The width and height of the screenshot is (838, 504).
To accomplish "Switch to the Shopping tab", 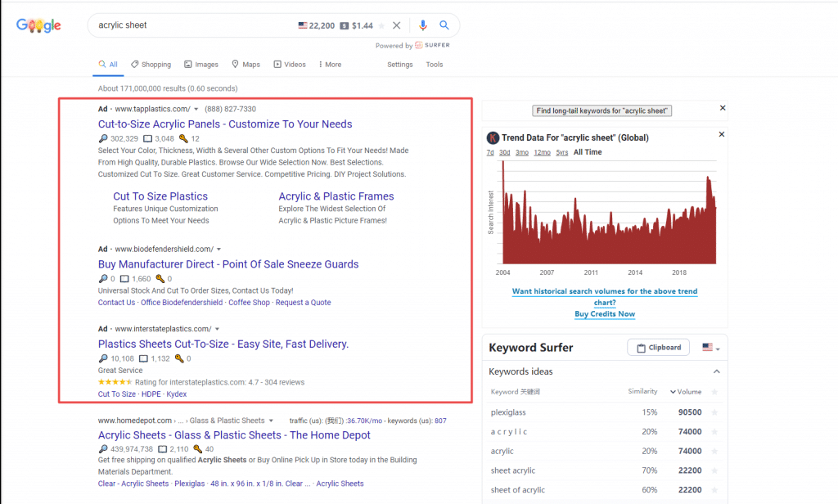I will click(x=151, y=64).
